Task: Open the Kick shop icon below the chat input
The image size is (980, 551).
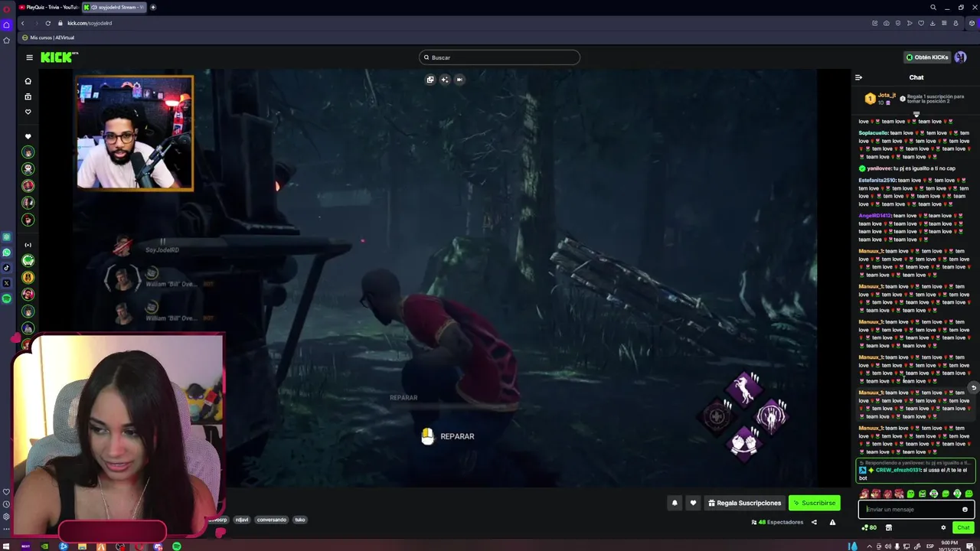Action: tap(888, 527)
